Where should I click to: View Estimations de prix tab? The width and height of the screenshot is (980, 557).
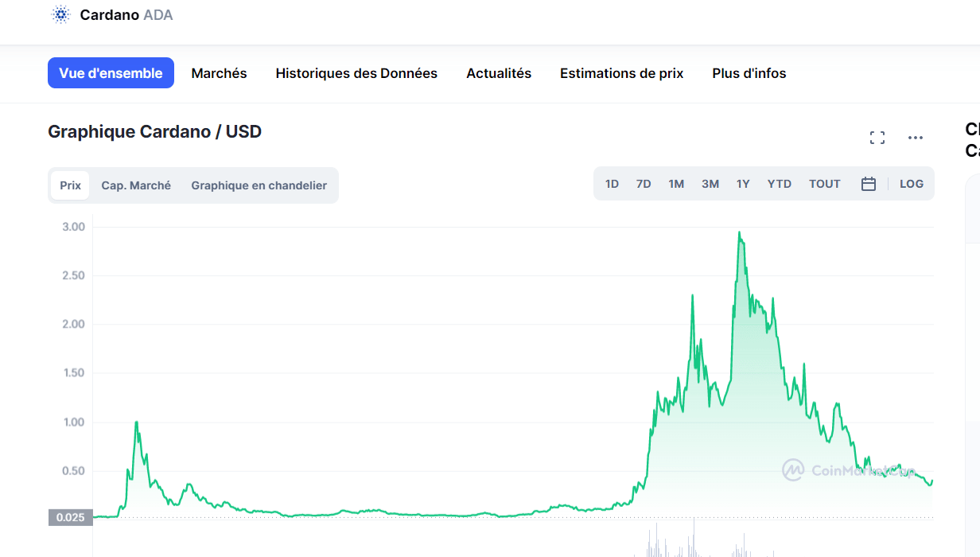[622, 73]
